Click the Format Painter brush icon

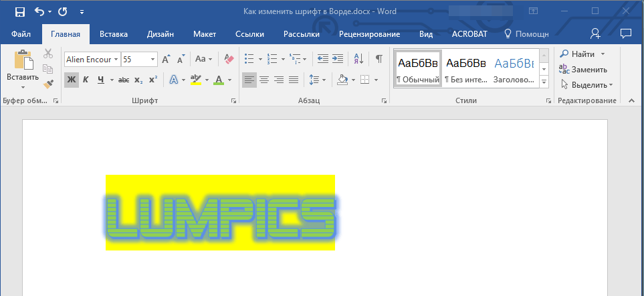coord(48,84)
